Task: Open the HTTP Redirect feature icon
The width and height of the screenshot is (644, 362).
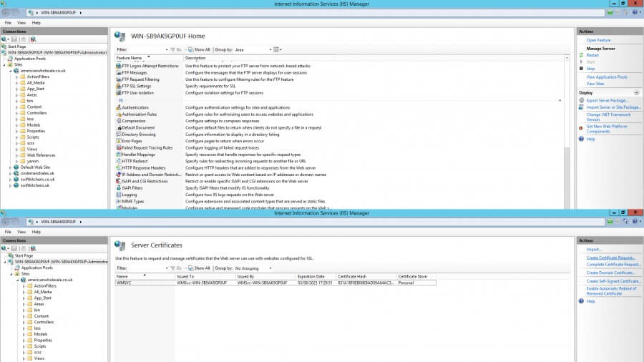Action: (119, 161)
